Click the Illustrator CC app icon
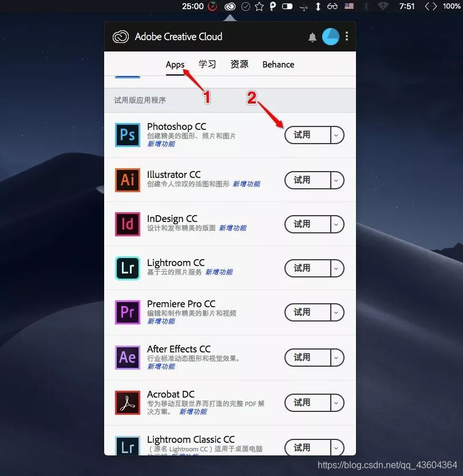 tap(128, 180)
